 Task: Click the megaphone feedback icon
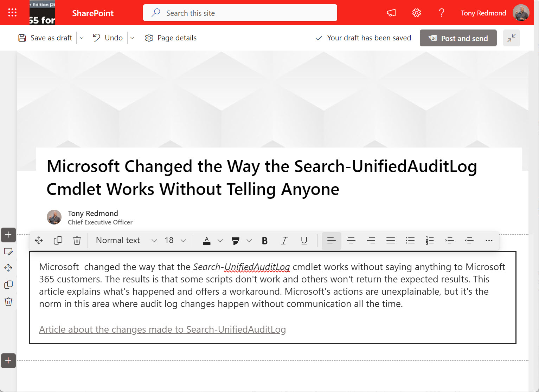pos(391,13)
